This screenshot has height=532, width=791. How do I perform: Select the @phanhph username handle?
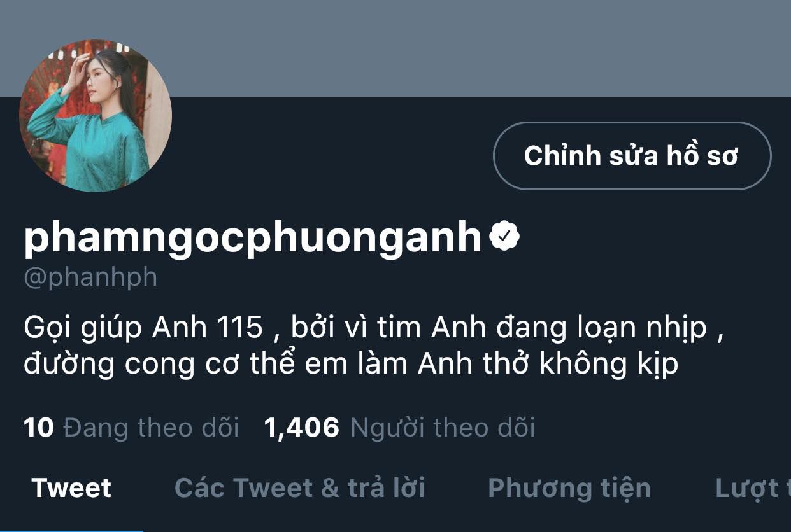pyautogui.click(x=90, y=278)
